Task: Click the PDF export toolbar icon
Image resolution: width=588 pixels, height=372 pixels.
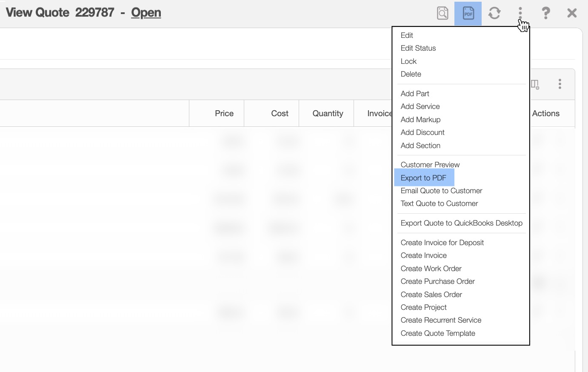Action: [x=468, y=13]
